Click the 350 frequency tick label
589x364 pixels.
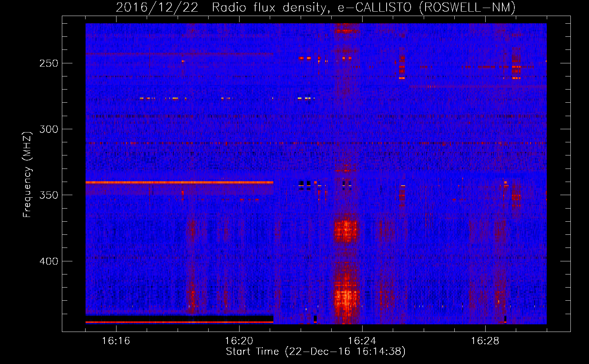pyautogui.click(x=49, y=195)
